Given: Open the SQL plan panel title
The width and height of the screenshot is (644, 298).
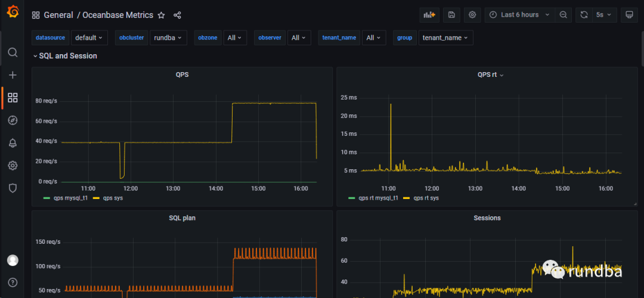Looking at the screenshot, I should 182,218.
